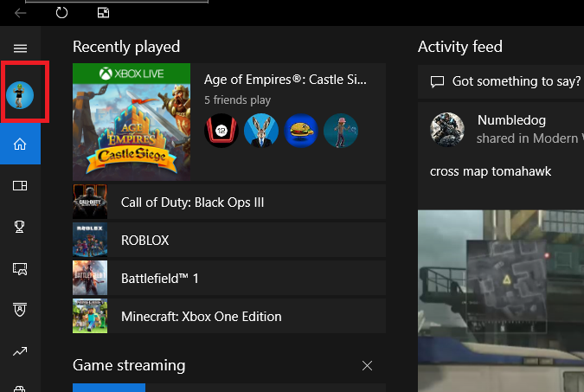Click 5 friends play text

pyautogui.click(x=237, y=100)
